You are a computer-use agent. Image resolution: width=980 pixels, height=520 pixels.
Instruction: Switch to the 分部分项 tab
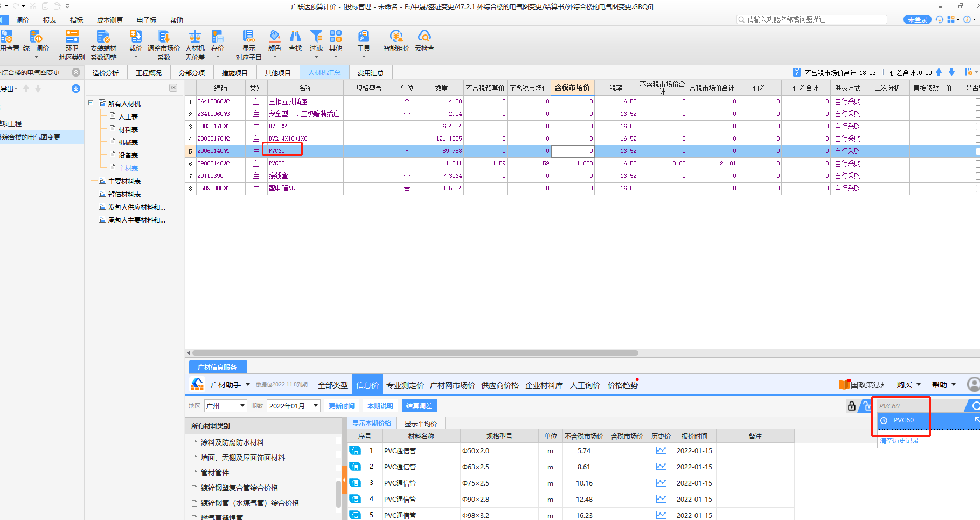point(192,73)
